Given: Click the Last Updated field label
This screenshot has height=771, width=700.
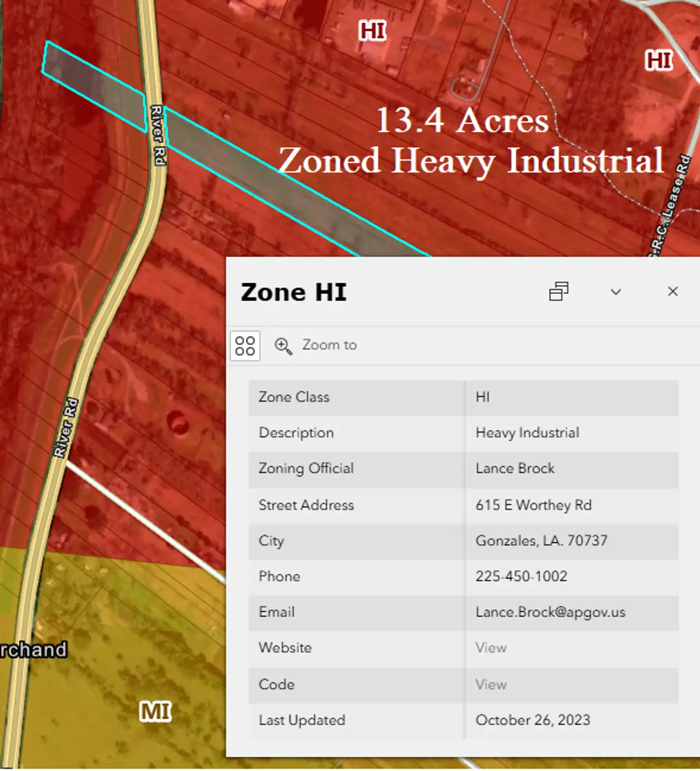Looking at the screenshot, I should [x=302, y=720].
